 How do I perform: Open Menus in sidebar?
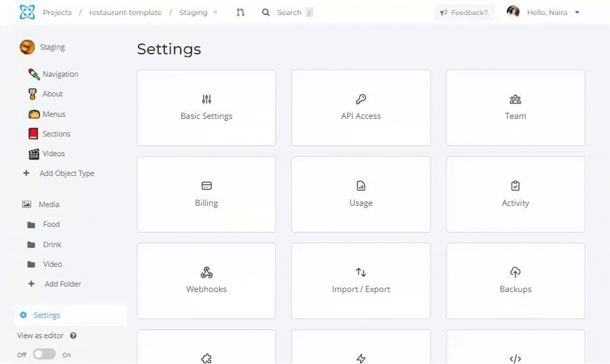click(x=54, y=114)
